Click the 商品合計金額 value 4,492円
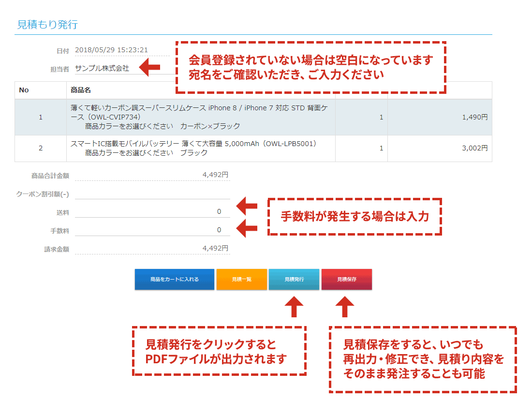This screenshot has height=416, width=532. click(215, 175)
